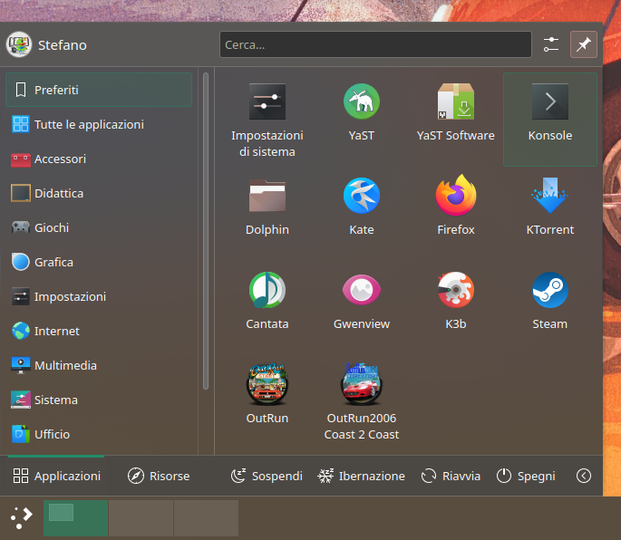This screenshot has height=540, width=621.
Task: Open launcher configuration sliders icon
Action: pos(551,44)
